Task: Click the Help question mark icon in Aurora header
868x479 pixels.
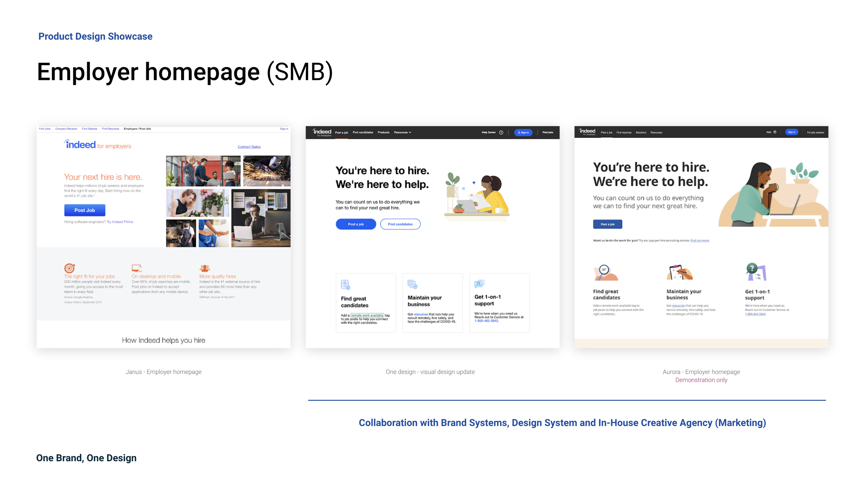Action: (x=775, y=132)
